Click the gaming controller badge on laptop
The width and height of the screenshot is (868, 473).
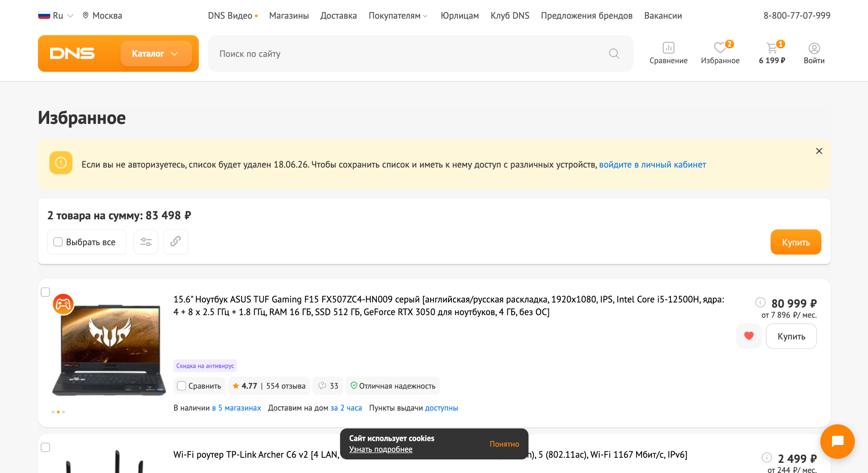63,304
